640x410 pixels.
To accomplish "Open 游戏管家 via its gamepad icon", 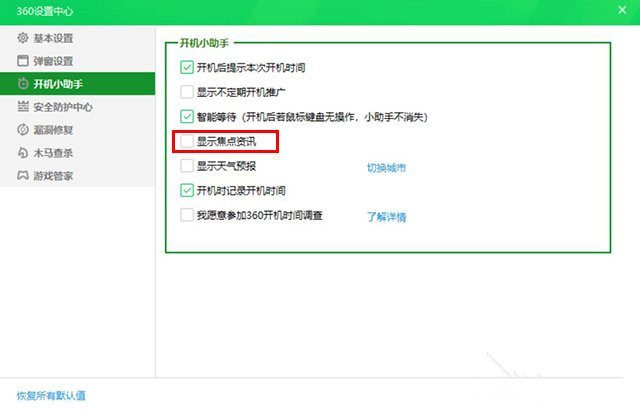I will point(23,176).
